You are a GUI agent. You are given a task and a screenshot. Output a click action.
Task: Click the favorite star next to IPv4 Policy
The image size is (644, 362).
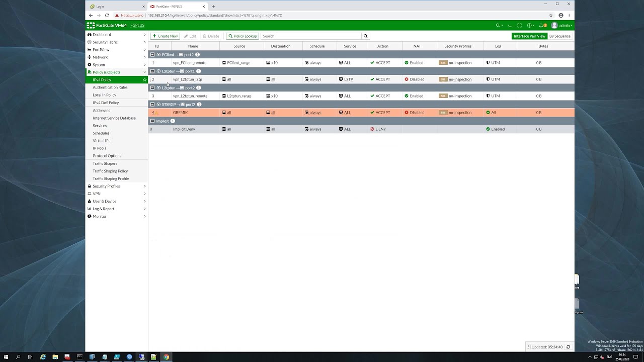pyautogui.click(x=145, y=80)
